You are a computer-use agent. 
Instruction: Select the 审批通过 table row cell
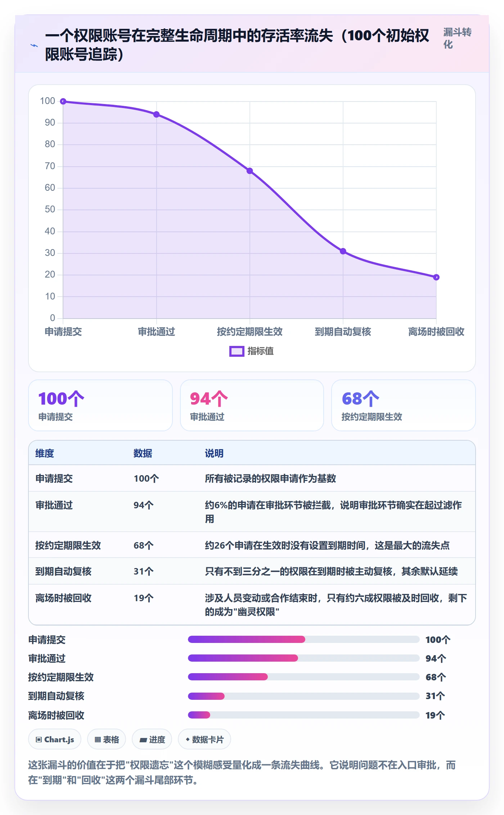click(54, 505)
